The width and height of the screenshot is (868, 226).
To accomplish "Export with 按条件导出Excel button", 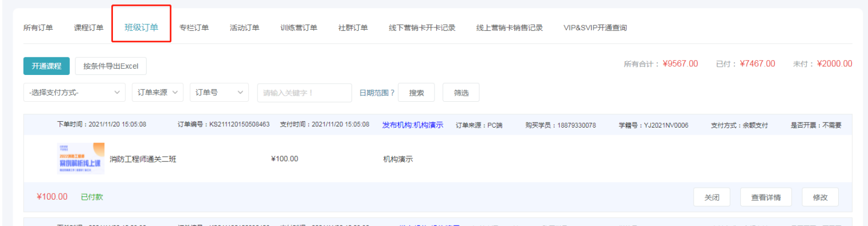I will point(111,66).
